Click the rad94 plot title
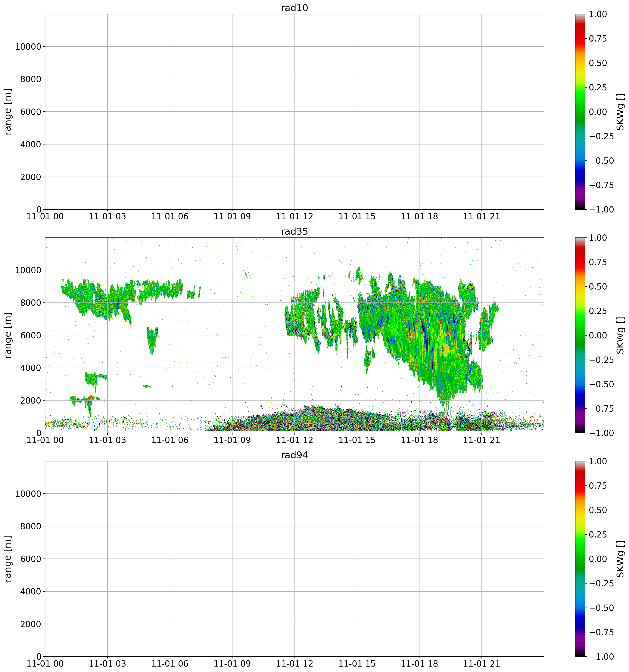 tap(294, 455)
